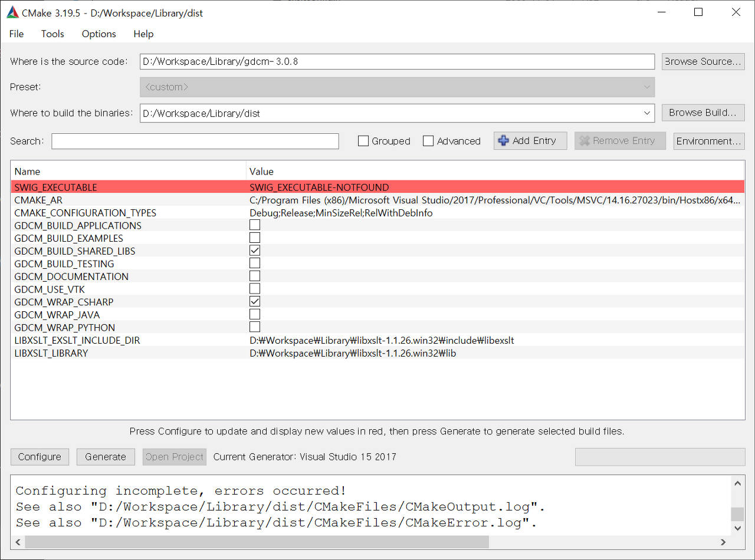This screenshot has width=755, height=560.
Task: Select GDCM_WRAP_CSHARP row name
Action: pos(64,302)
